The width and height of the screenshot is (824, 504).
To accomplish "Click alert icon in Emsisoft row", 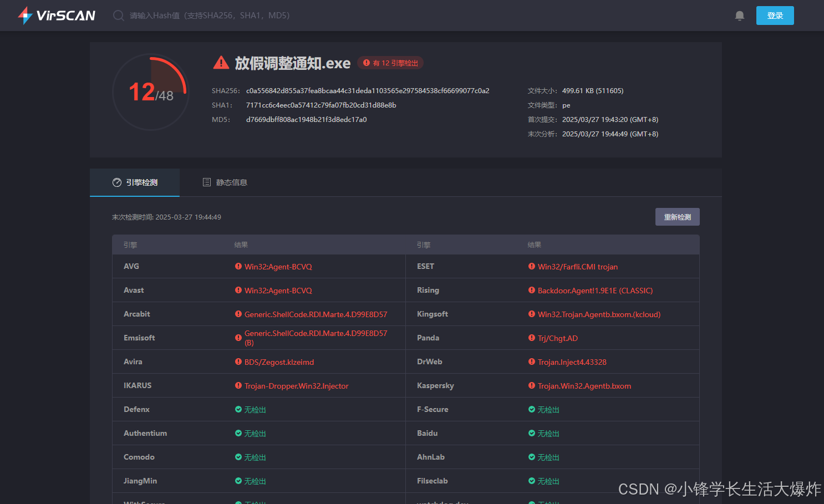I will pyautogui.click(x=238, y=338).
